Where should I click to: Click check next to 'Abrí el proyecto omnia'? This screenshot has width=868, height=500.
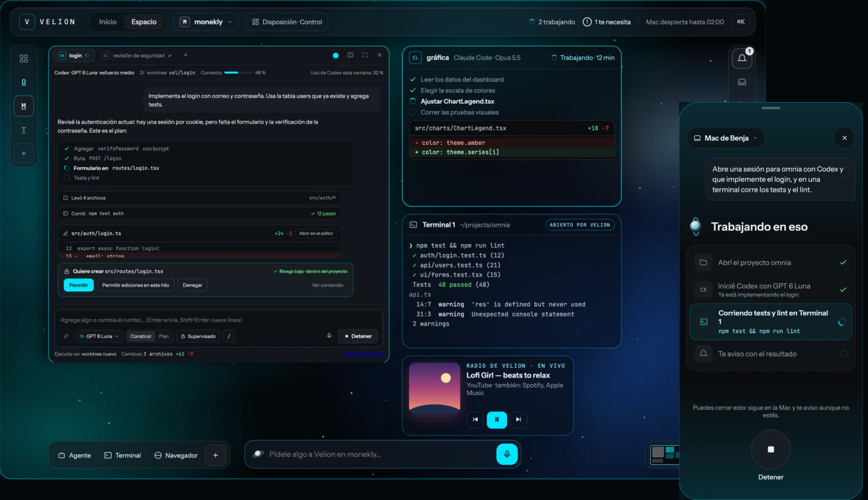click(x=843, y=262)
